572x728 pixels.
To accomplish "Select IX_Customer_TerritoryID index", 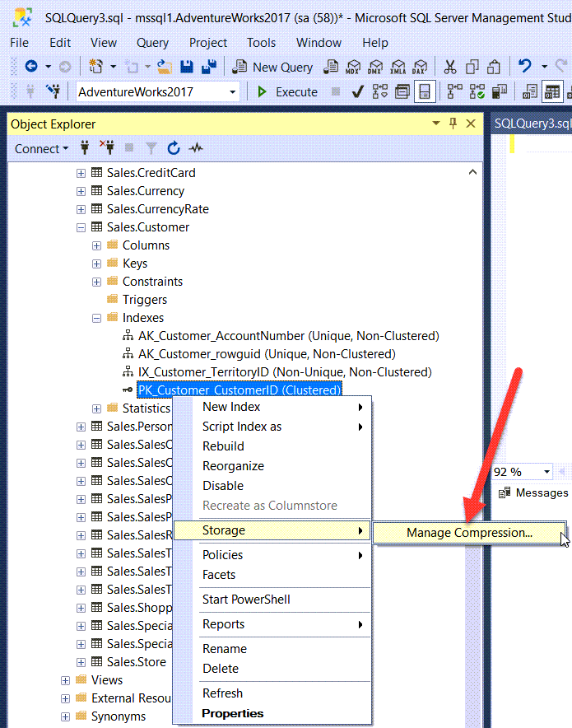I will click(x=285, y=372).
